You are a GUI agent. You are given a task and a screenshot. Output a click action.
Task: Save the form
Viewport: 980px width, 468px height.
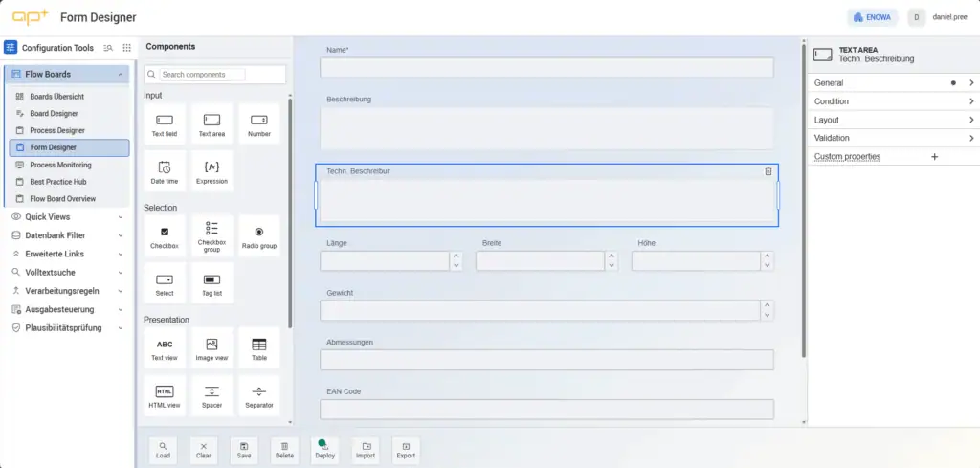tap(244, 451)
